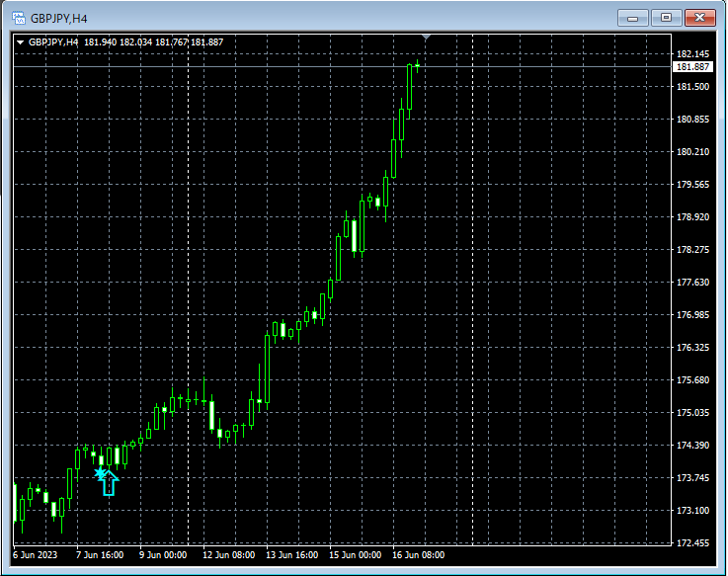
Task: Click price scale value 176.325
Action: 692,348
